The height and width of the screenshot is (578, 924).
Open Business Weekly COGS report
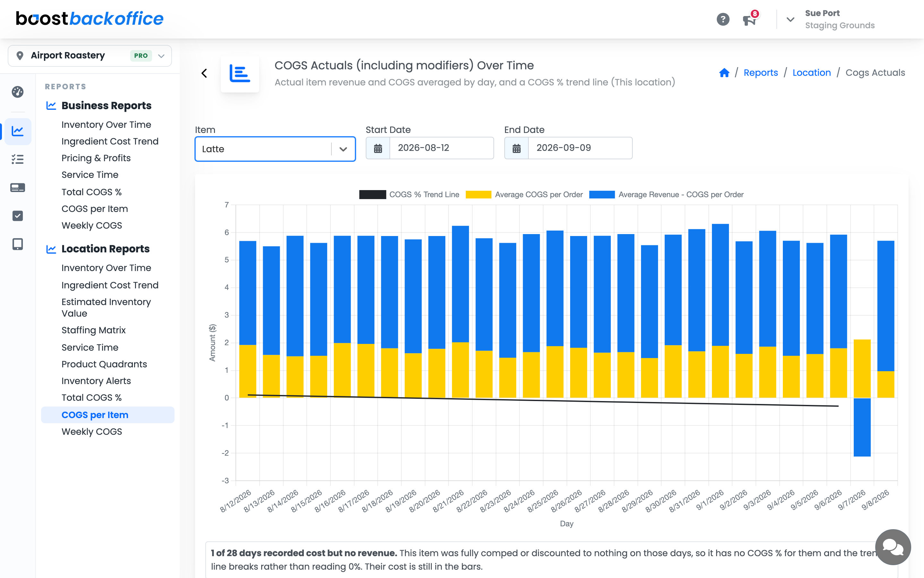tap(92, 225)
